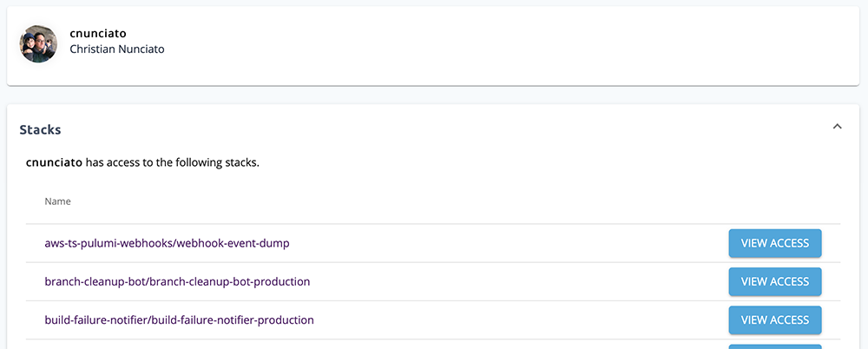Click the partially visible fourth View Access button
This screenshot has width=868, height=349.
point(774,346)
